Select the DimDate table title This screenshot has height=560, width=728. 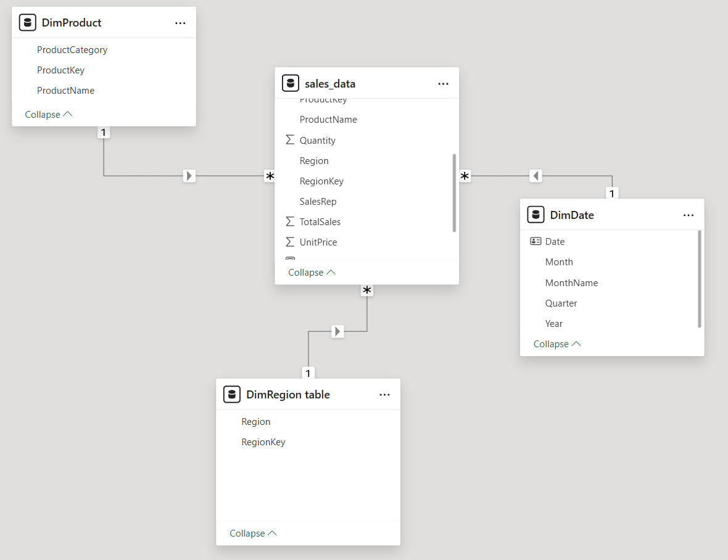coord(572,215)
